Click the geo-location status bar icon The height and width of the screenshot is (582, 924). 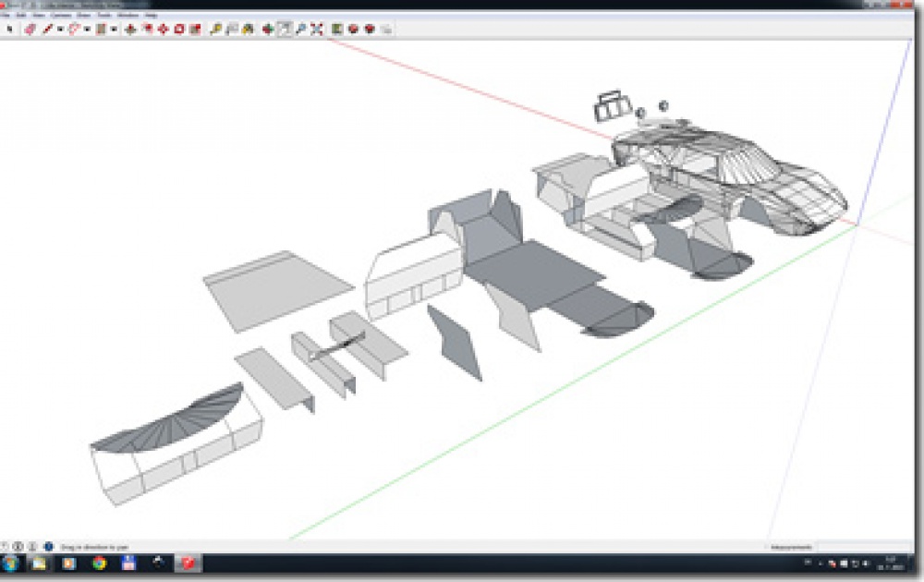[x=4, y=547]
